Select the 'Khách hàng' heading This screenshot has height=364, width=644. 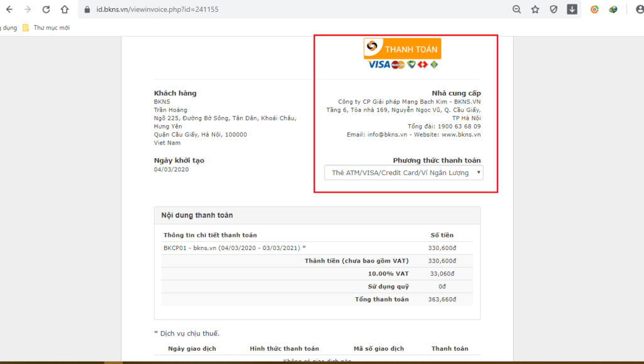tap(175, 93)
